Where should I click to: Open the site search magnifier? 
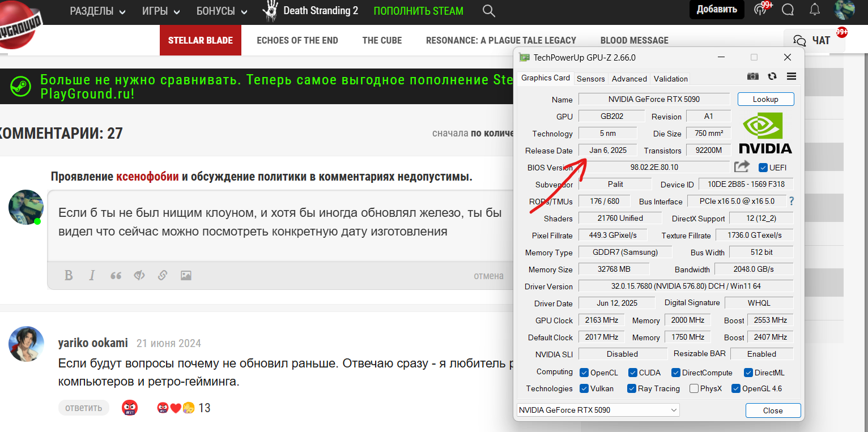pyautogui.click(x=488, y=10)
